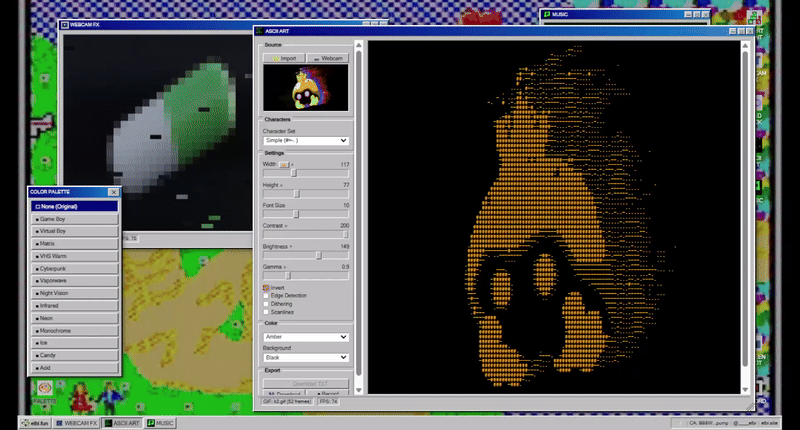The height and width of the screenshot is (430, 800).
Task: Open the Background Black dropdown
Action: tap(305, 357)
